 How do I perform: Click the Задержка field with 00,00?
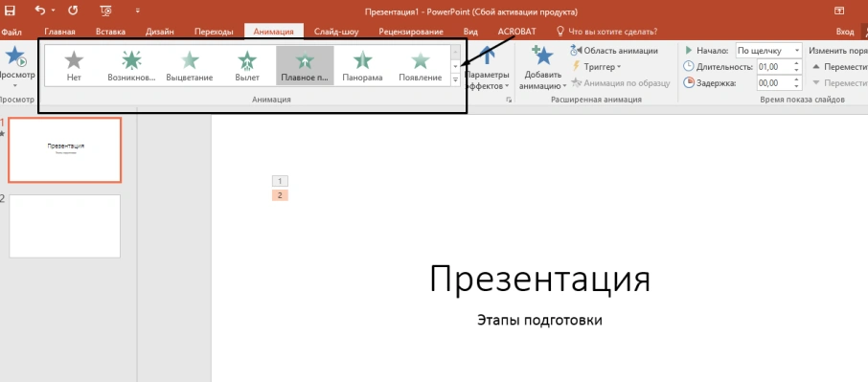coord(774,83)
